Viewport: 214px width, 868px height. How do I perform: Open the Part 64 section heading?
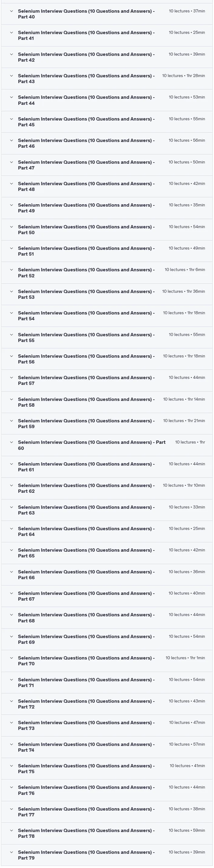(x=86, y=531)
